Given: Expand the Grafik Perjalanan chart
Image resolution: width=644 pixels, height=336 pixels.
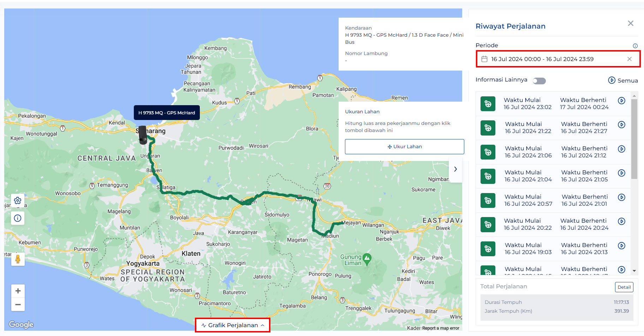Looking at the screenshot, I should point(233,325).
